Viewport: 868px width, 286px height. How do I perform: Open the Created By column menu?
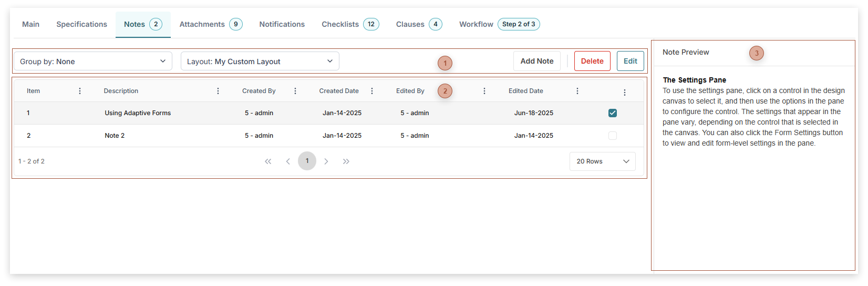coord(295,91)
